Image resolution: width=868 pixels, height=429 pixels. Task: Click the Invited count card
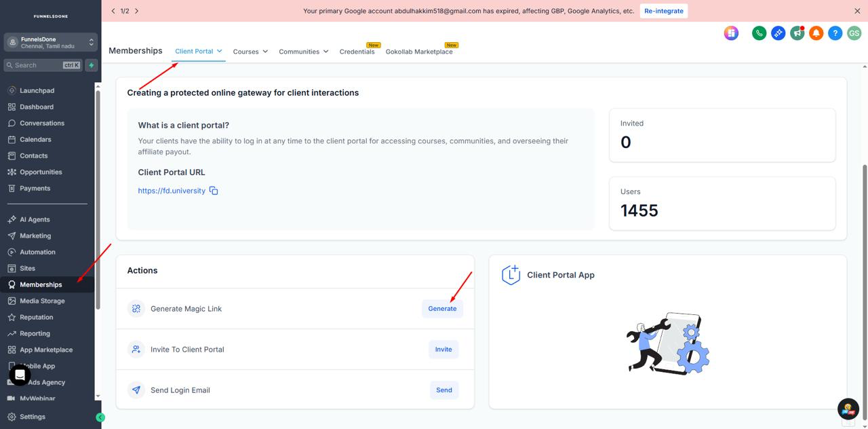tap(722, 135)
